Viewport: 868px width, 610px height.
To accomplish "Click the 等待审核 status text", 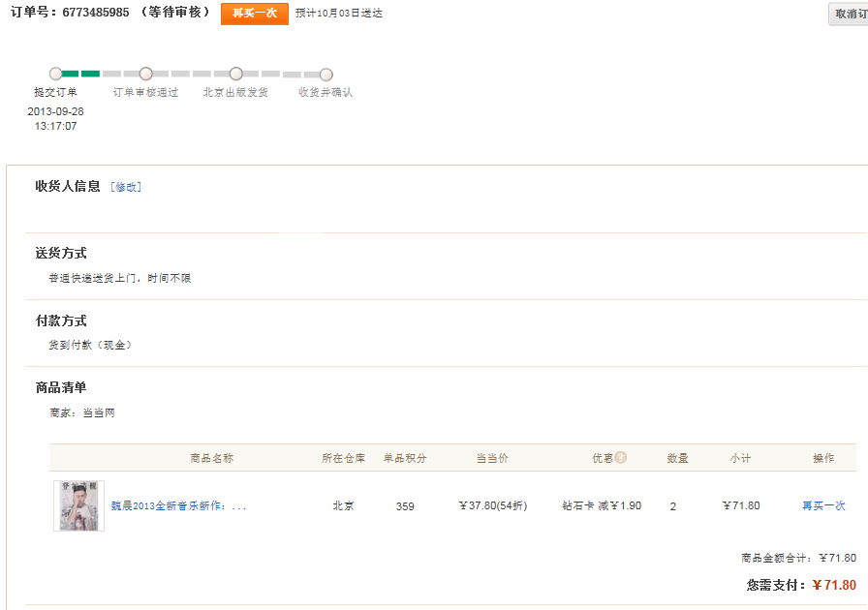I will [174, 13].
